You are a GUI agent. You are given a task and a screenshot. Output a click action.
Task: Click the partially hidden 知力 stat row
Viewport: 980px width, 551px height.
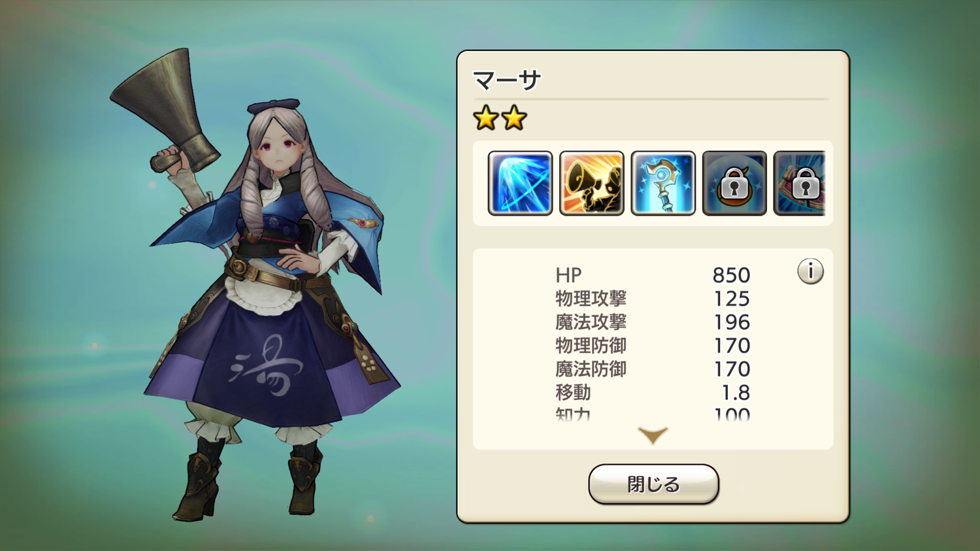(653, 414)
